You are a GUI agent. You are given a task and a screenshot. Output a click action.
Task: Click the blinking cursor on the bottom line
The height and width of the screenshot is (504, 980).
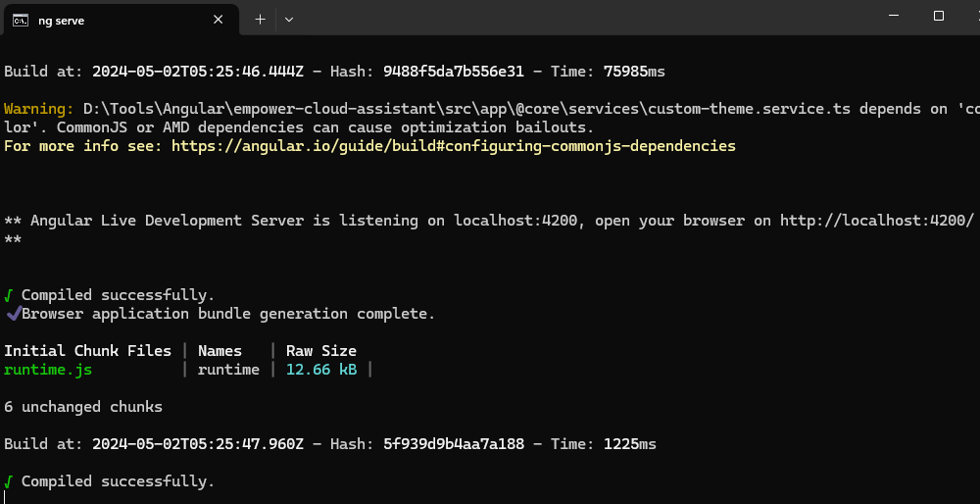click(x=5, y=498)
